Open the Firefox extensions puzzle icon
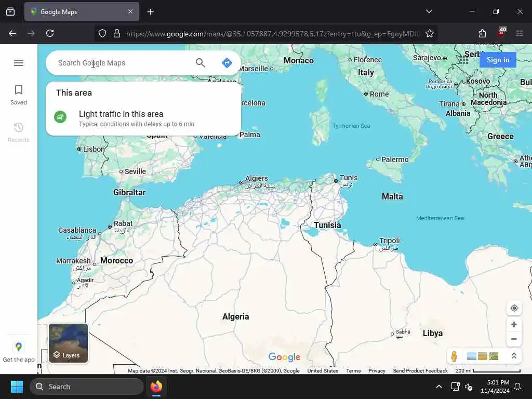532x399 pixels. [482, 34]
